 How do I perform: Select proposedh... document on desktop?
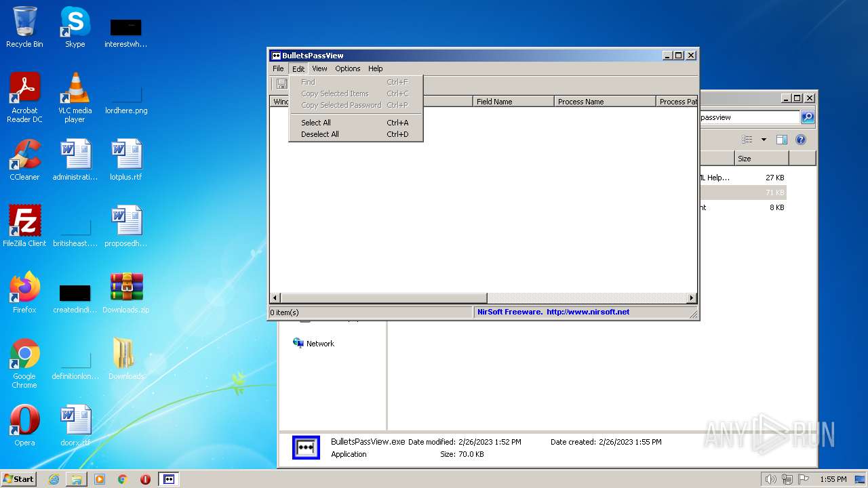click(x=125, y=227)
